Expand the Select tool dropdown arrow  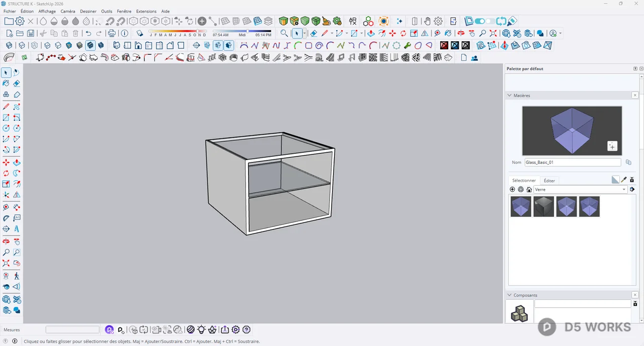(304, 33)
